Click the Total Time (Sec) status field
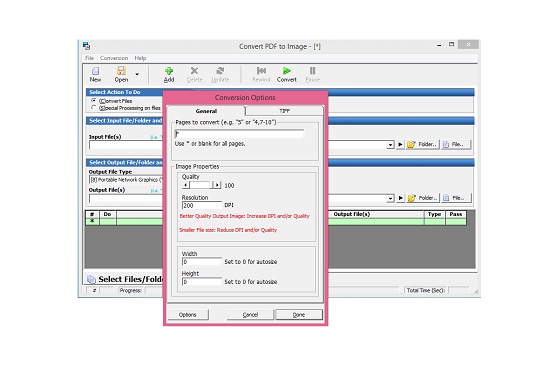550x377 pixels. [x=459, y=290]
